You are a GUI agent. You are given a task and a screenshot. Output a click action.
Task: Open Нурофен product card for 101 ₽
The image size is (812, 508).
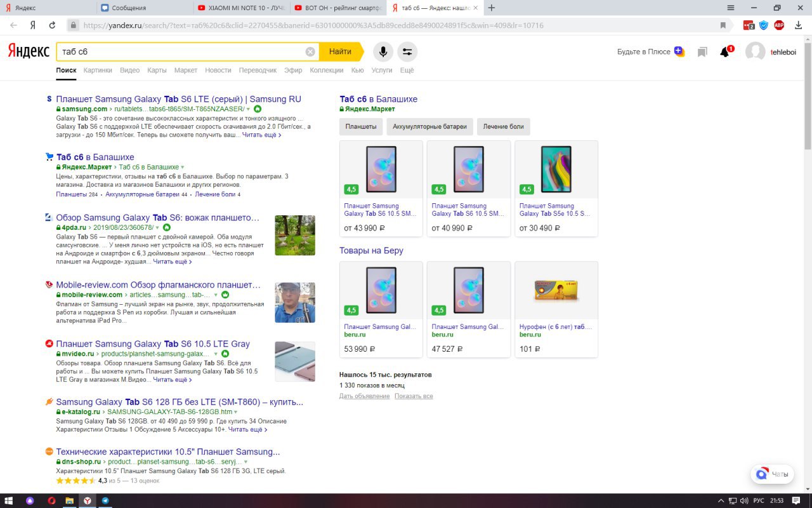pyautogui.click(x=556, y=309)
